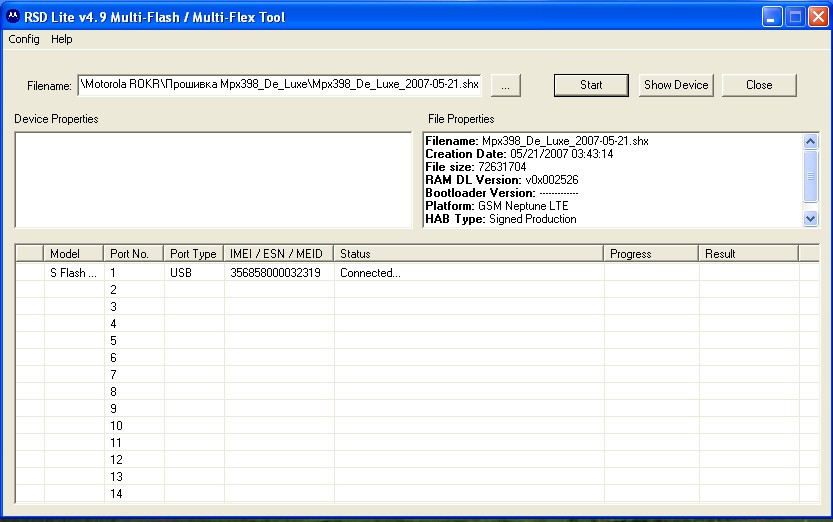Image resolution: width=833 pixels, height=522 pixels.
Task: Click the HAB Type Signed Production line
Action: [500, 219]
